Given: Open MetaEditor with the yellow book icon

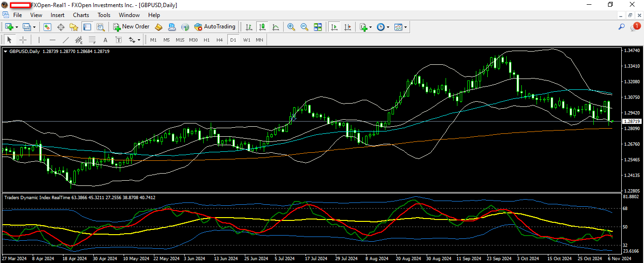Looking at the screenshot, I should (159, 27).
